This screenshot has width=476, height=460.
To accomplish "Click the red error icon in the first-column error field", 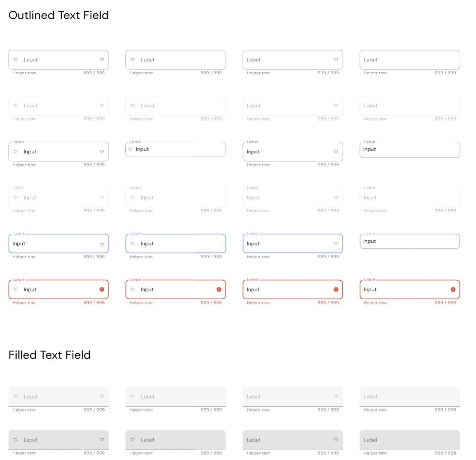I will click(102, 289).
